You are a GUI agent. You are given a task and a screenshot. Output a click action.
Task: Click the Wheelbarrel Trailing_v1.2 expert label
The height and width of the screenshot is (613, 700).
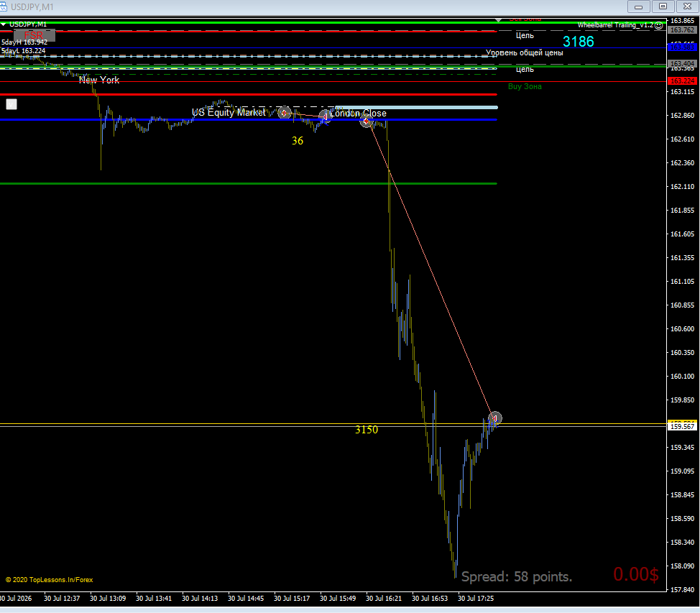pyautogui.click(x=615, y=25)
